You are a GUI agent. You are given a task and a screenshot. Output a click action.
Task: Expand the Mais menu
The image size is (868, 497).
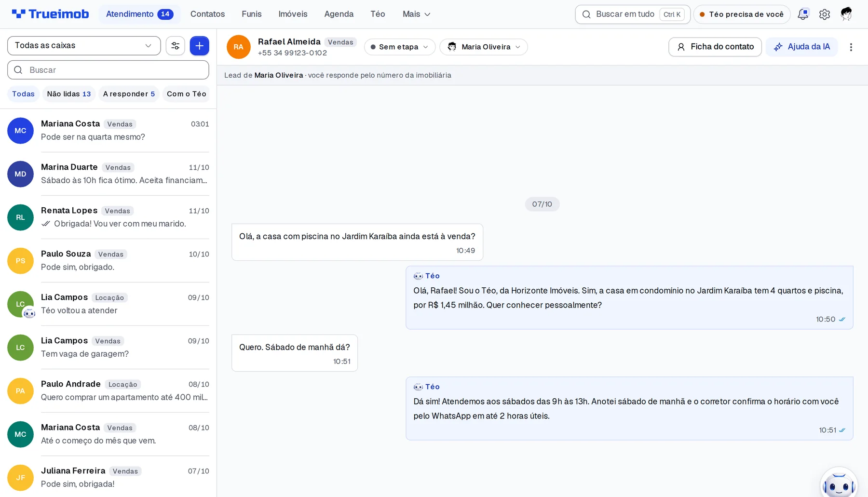(417, 14)
